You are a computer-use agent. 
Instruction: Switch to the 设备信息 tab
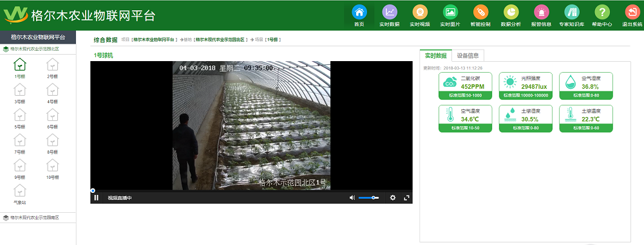pyautogui.click(x=468, y=55)
